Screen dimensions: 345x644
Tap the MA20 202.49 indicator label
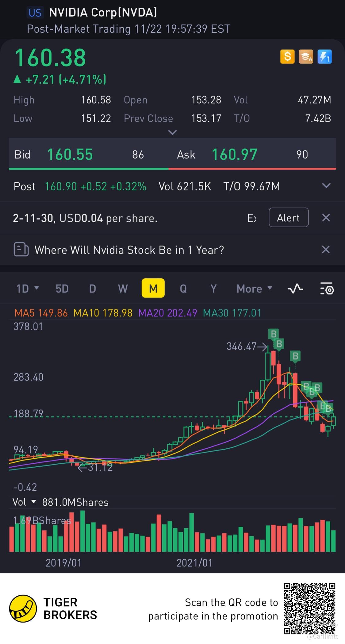tap(168, 313)
